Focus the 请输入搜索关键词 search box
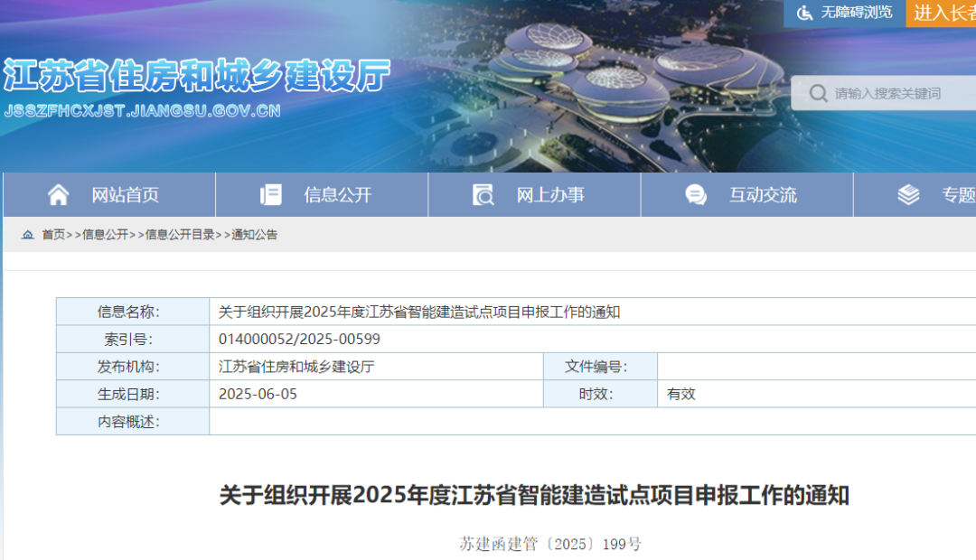976x560 pixels. pos(895,93)
